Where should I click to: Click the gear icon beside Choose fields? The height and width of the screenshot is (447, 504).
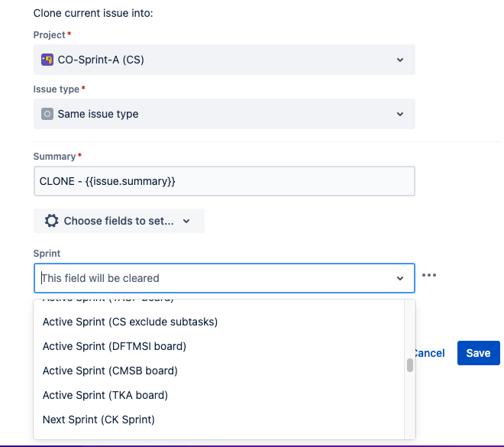51,221
